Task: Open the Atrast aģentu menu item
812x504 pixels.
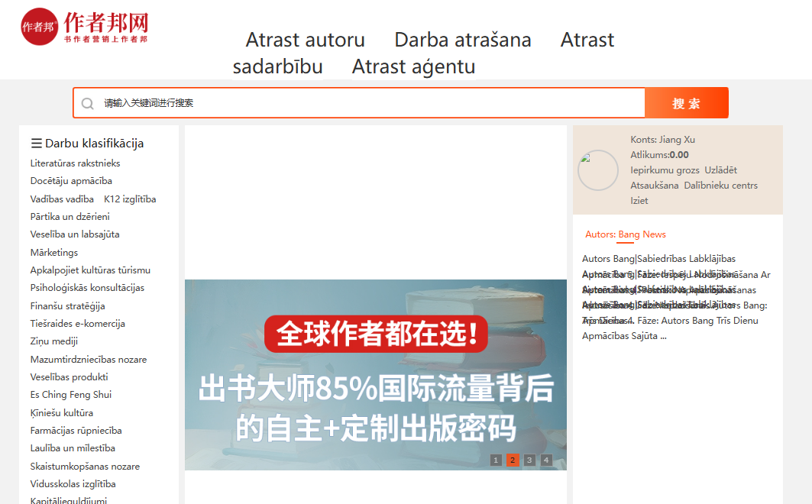Action: click(x=413, y=66)
